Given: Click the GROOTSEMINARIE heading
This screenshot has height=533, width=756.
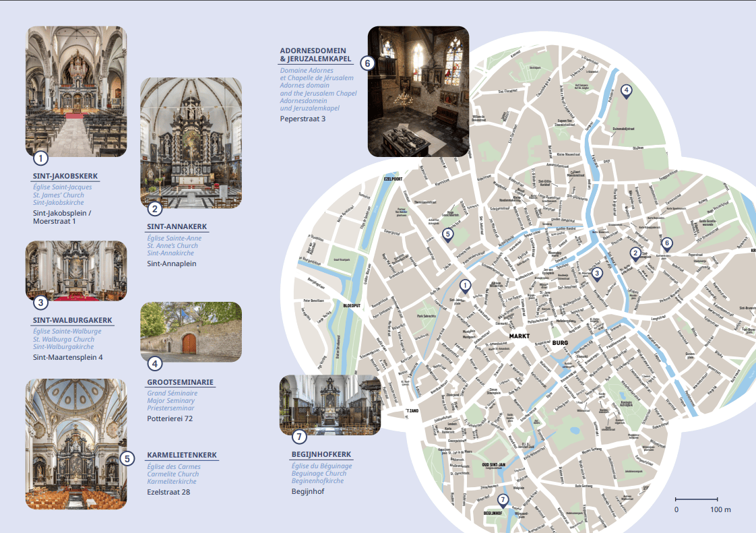Looking at the screenshot, I should [x=181, y=382].
